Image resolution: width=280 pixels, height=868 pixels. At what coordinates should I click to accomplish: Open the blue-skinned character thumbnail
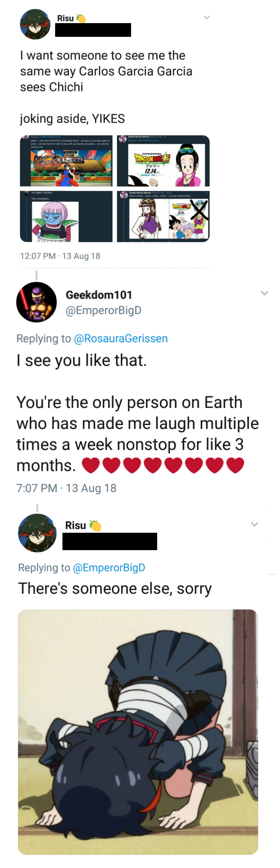[x=66, y=216]
